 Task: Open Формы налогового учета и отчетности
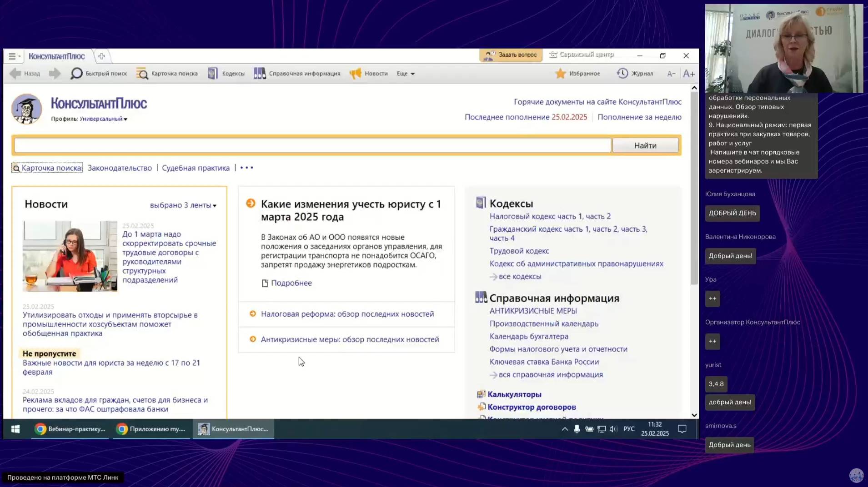coord(558,349)
